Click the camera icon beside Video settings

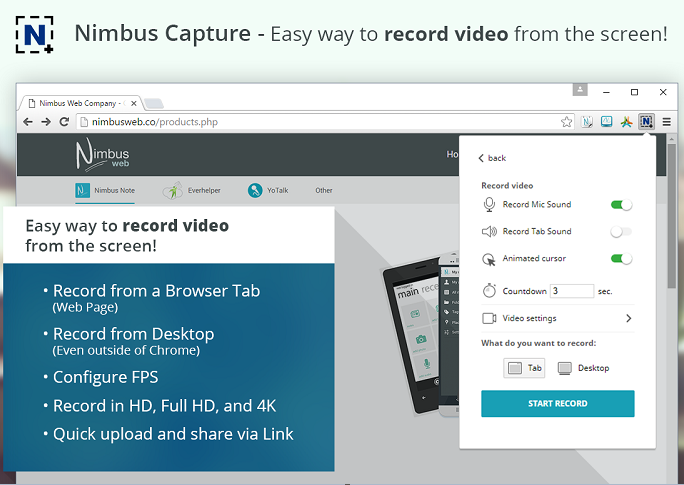(x=489, y=318)
